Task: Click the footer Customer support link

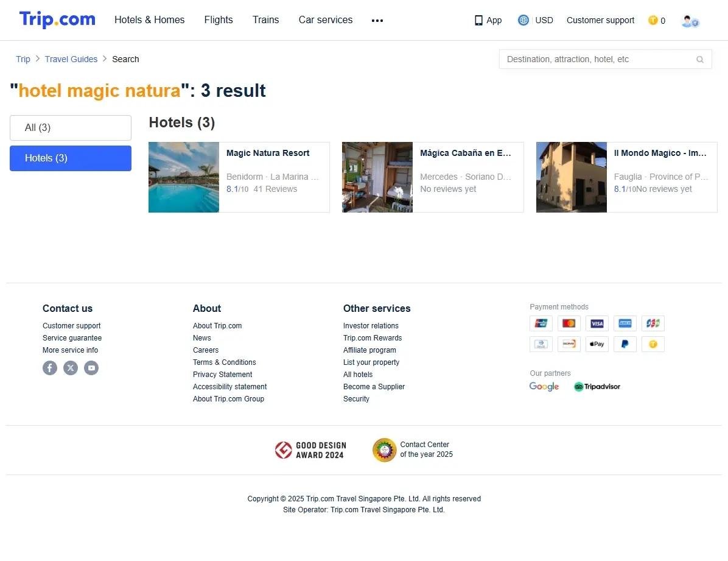Action: point(71,326)
